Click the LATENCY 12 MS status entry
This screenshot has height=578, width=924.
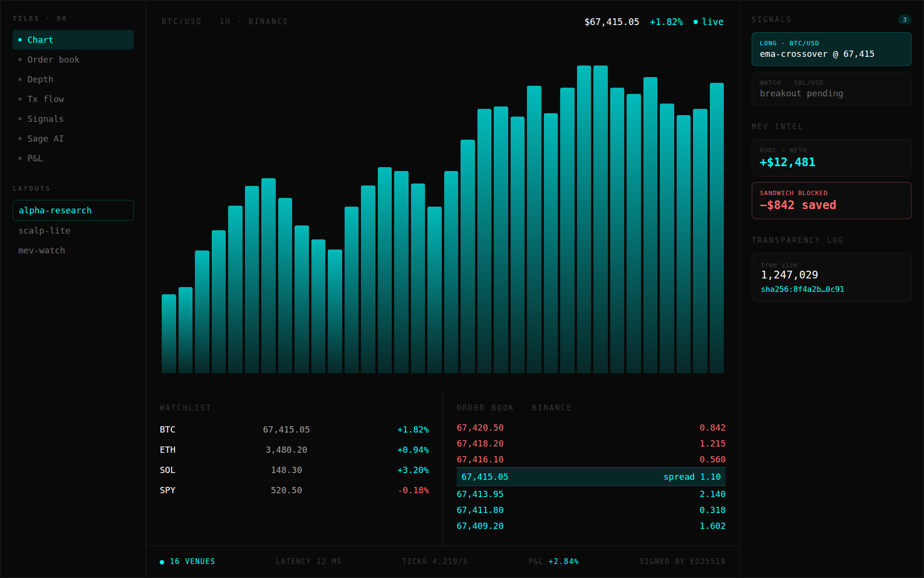pos(308,562)
